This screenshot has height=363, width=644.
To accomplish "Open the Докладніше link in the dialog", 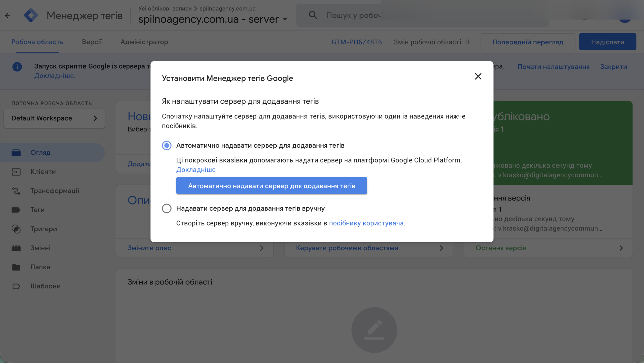I will [x=196, y=170].
